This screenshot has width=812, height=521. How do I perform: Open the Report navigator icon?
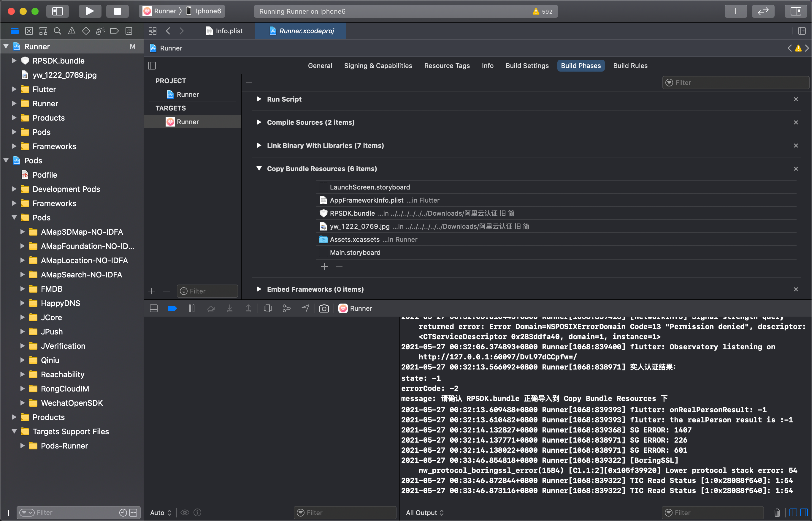pos(129,31)
